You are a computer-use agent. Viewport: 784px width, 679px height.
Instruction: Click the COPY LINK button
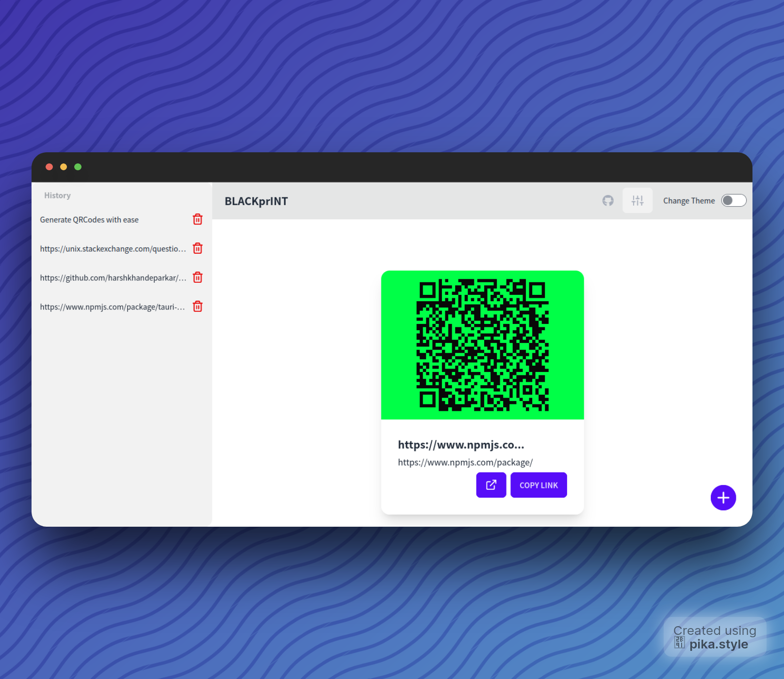(539, 485)
